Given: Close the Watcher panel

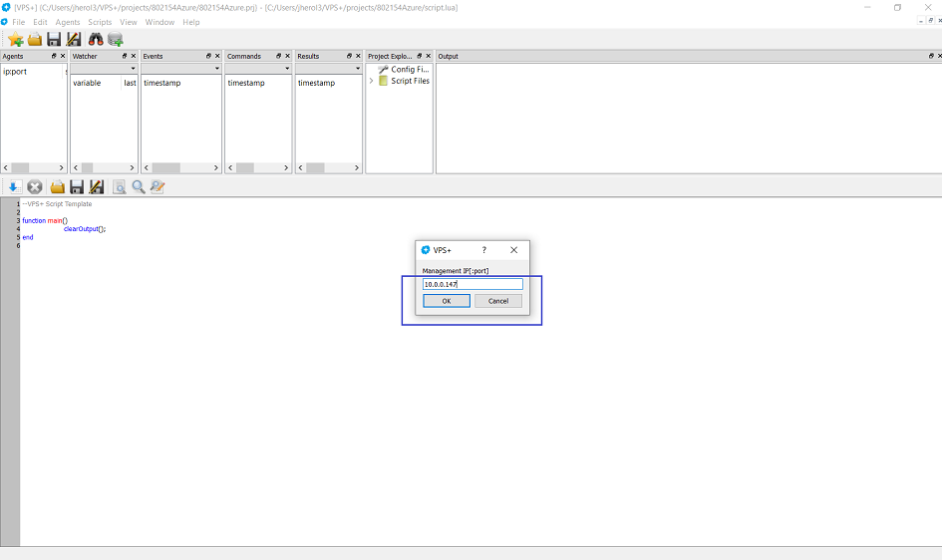Looking at the screenshot, I should [133, 57].
